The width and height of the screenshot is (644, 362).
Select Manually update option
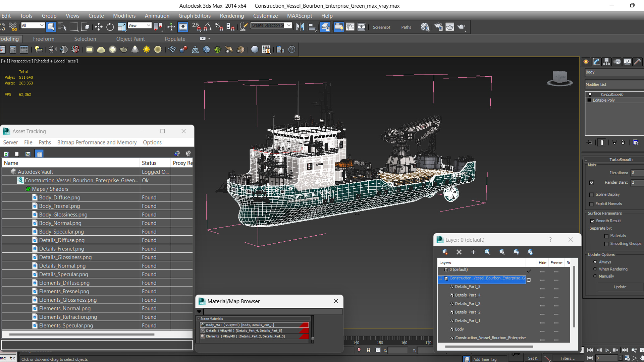coord(595,276)
